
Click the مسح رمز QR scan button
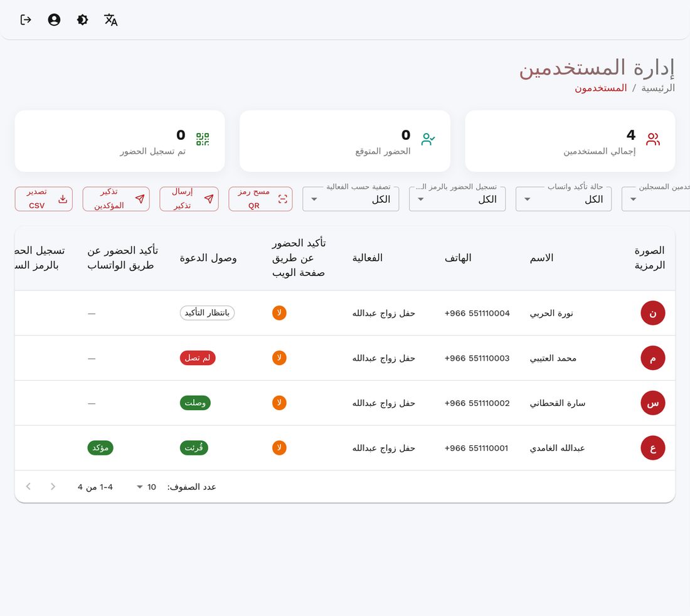(260, 199)
